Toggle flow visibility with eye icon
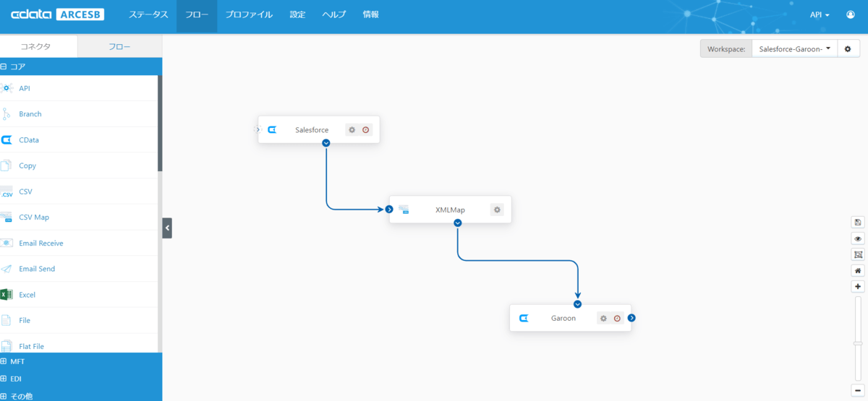This screenshot has width=868, height=401. point(859,238)
